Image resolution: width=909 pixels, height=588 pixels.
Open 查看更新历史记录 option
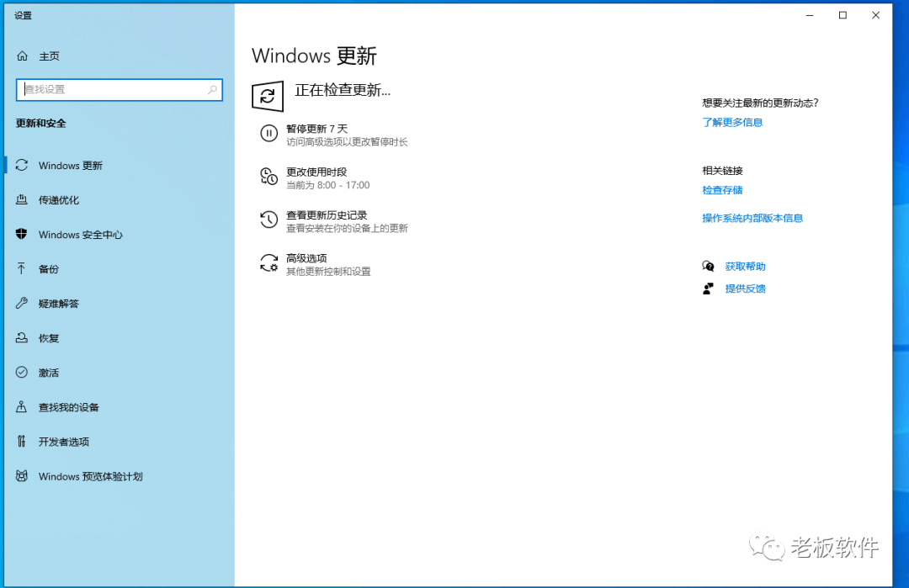point(327,215)
